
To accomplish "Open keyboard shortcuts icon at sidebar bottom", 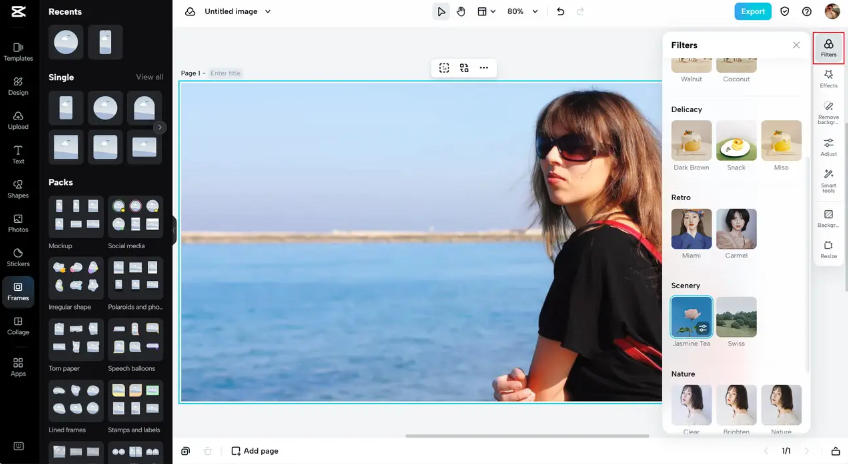I will coord(18,446).
